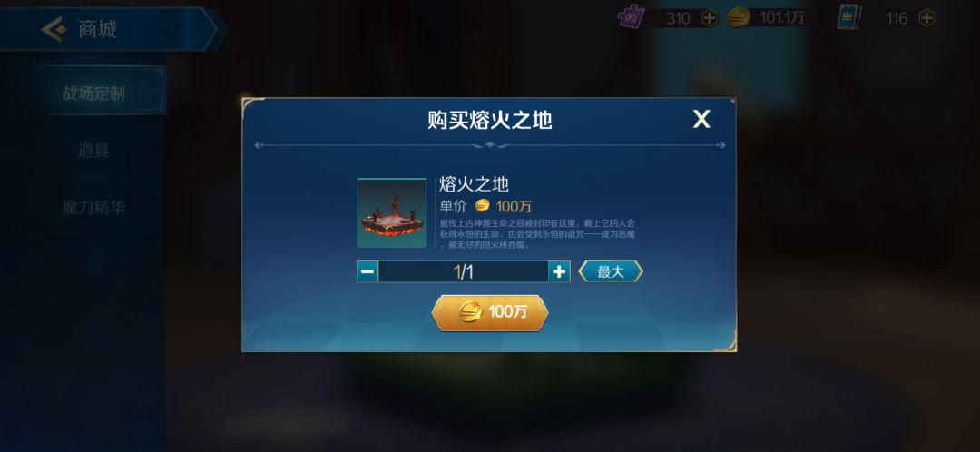Tap the 熔火之地 item thumbnail
The image size is (980, 452).
[392, 212]
